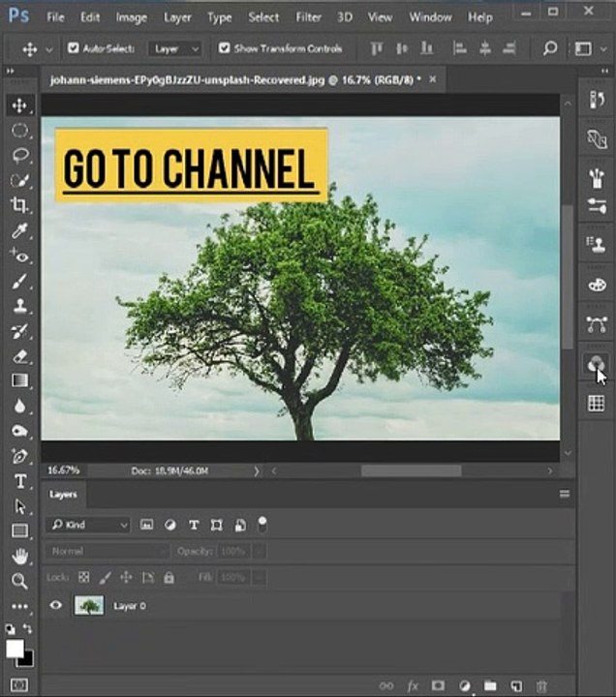Select the Move tool in toolbox

click(x=19, y=106)
